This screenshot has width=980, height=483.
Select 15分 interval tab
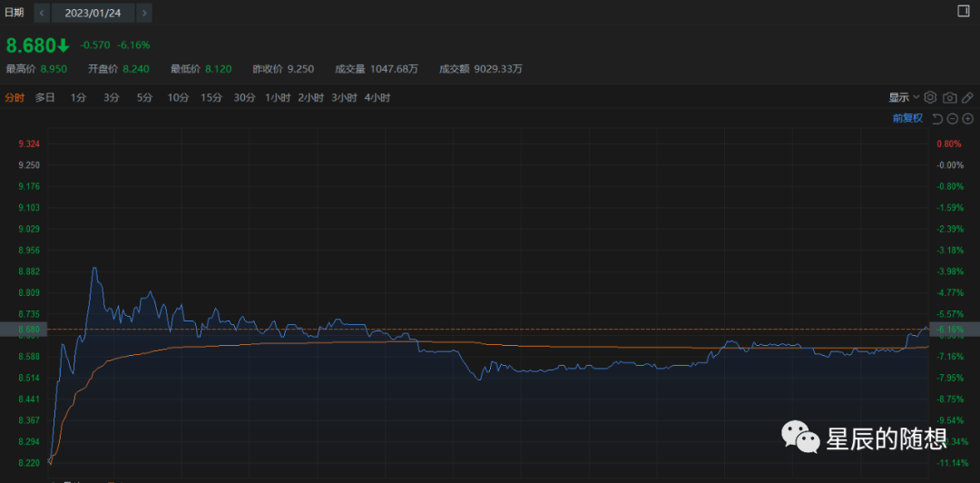coord(211,98)
